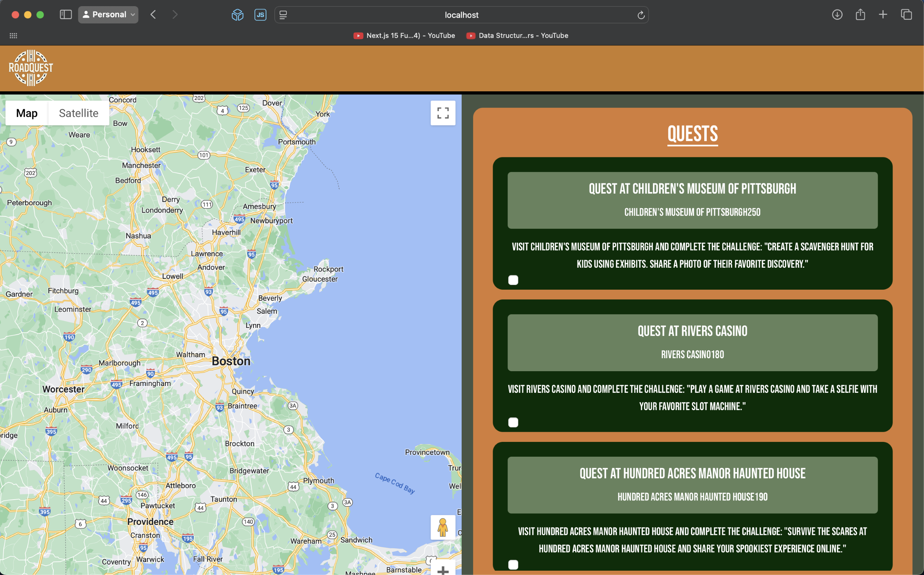The width and height of the screenshot is (924, 575).
Task: Toggle fullscreen map view button
Action: click(x=443, y=113)
